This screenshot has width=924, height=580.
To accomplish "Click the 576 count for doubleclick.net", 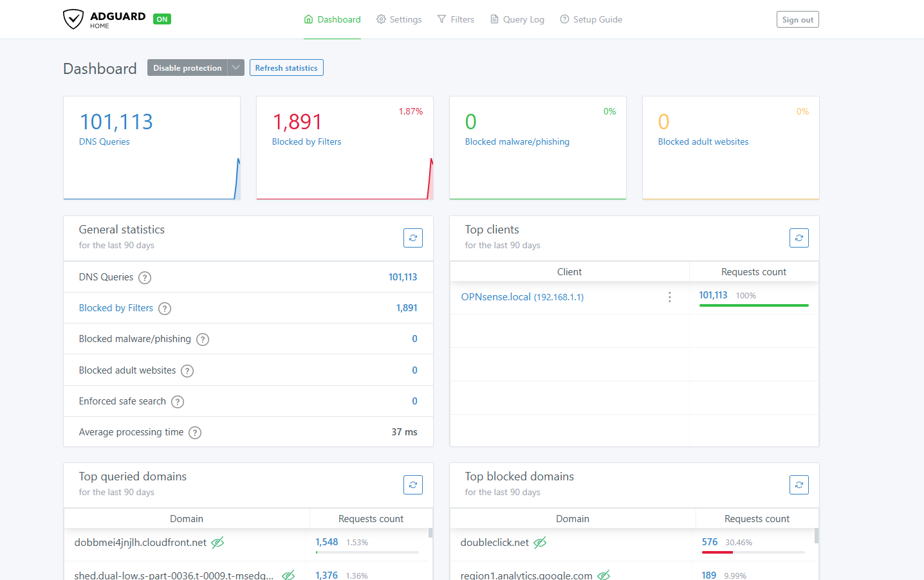I will click(x=710, y=542).
